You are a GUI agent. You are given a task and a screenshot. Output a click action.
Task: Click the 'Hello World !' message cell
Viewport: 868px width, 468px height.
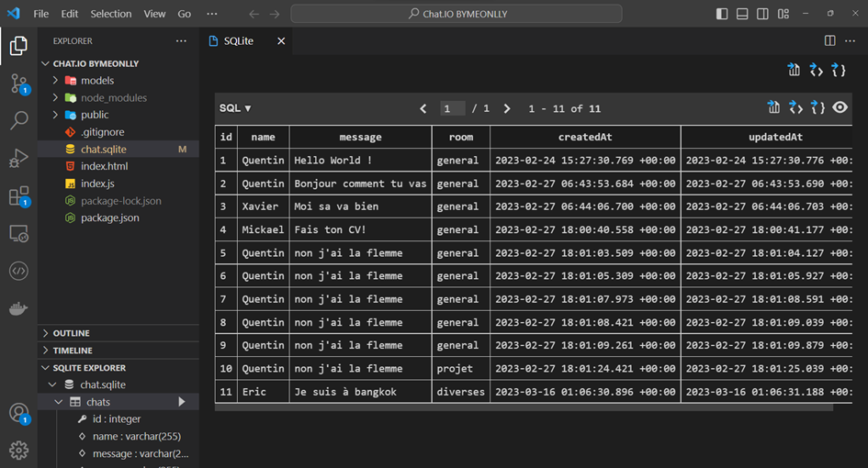point(360,161)
